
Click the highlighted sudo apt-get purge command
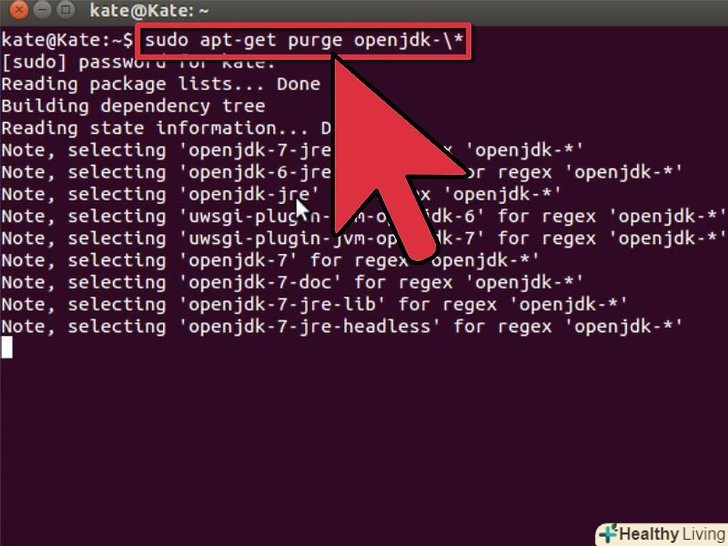pos(304,41)
